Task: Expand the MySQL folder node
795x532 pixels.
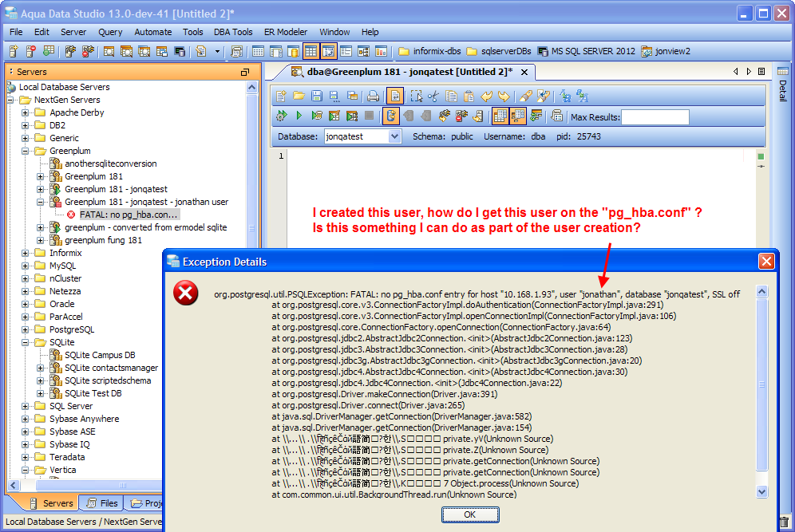Action: [x=25, y=266]
